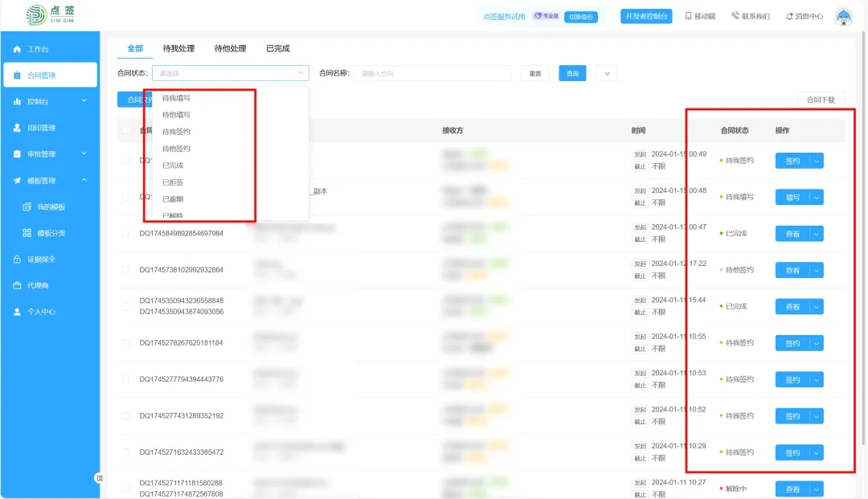Viewport: 868px width, 499px height.
Task: Open action arrow beside 填写 button
Action: (817, 198)
